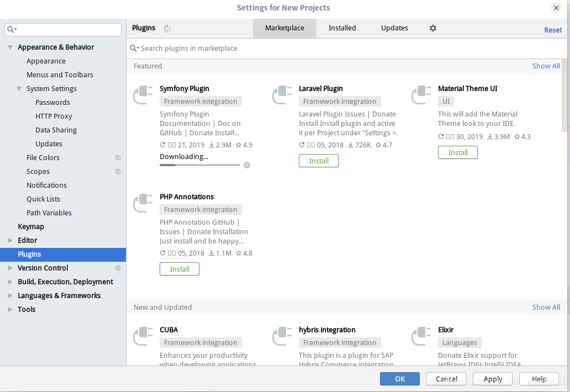Click the Elixir plugin icon

pyautogui.click(x=421, y=336)
